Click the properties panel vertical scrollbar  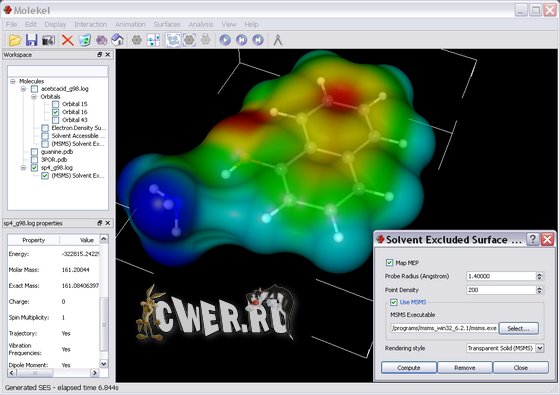coord(104,301)
